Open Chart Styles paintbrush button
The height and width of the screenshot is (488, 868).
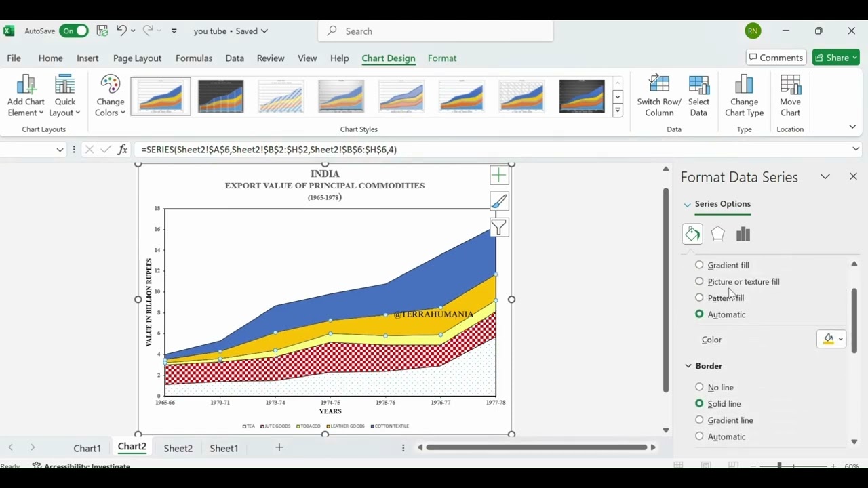coord(499,201)
